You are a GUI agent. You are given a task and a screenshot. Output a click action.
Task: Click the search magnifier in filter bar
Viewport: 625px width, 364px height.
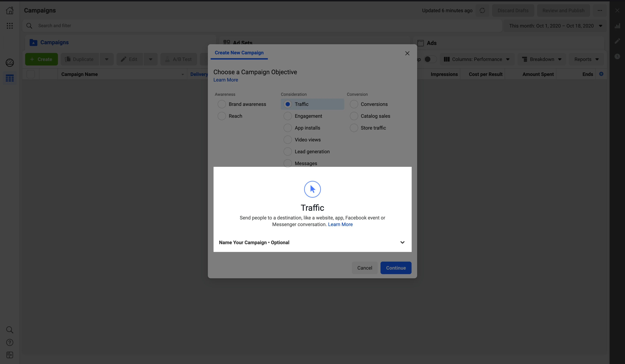click(x=29, y=26)
